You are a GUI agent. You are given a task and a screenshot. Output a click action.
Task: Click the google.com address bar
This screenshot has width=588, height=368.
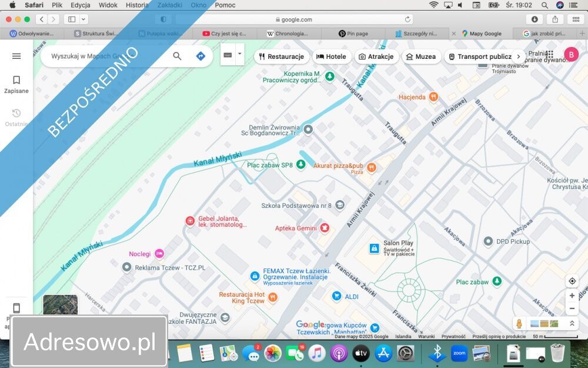(295, 19)
